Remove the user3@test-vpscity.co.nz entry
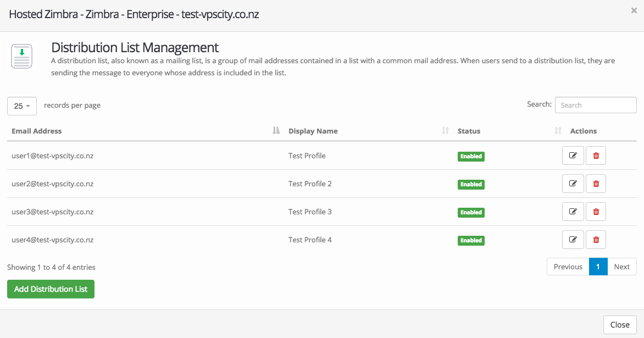The width and height of the screenshot is (644, 338). pyautogui.click(x=596, y=212)
